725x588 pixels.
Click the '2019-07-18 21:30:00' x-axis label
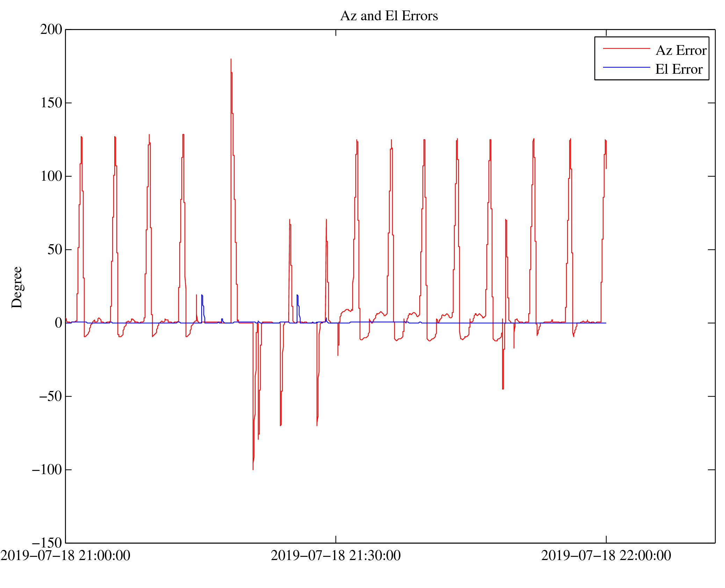click(x=335, y=556)
